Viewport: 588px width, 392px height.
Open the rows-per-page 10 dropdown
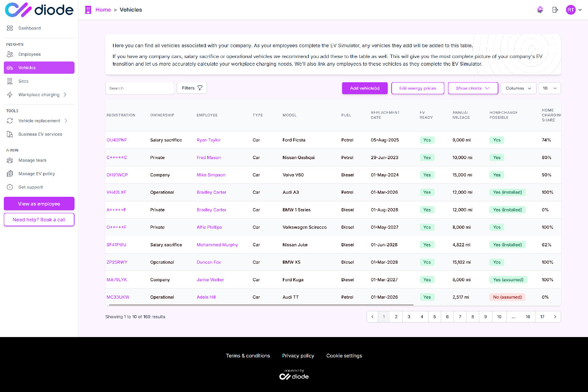pyautogui.click(x=550, y=88)
